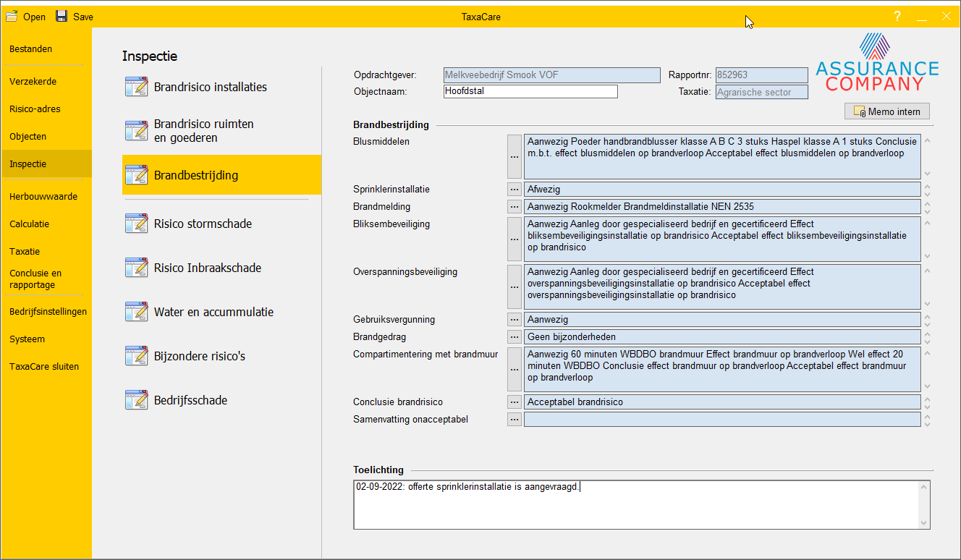Click the help question mark icon

[x=897, y=17]
